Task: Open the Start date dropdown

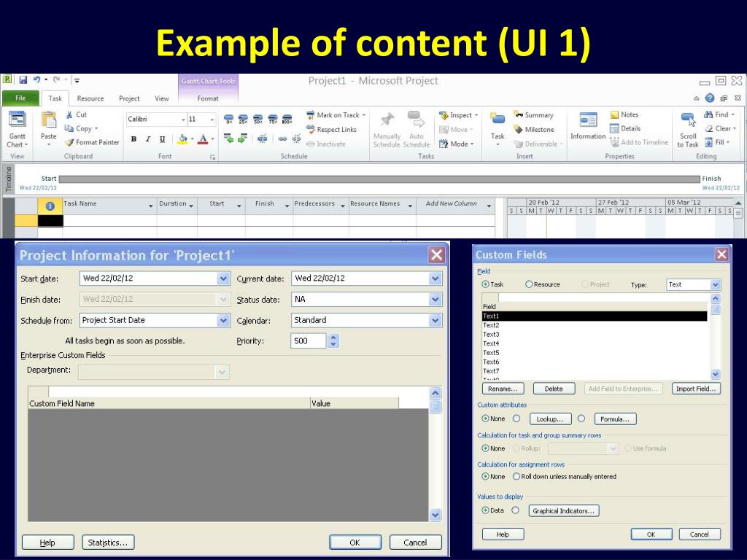Action: [x=223, y=279]
